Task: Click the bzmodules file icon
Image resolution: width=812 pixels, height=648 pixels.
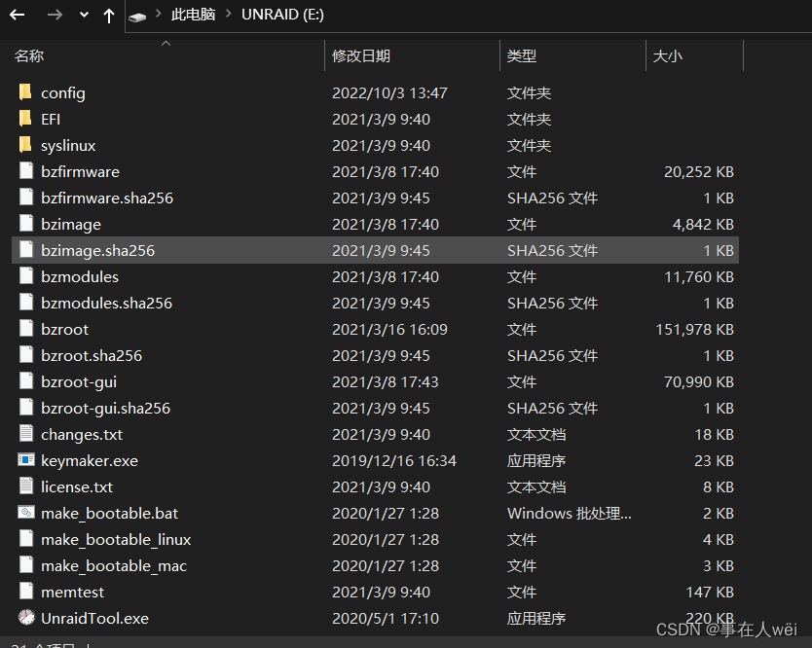Action: pos(26,276)
